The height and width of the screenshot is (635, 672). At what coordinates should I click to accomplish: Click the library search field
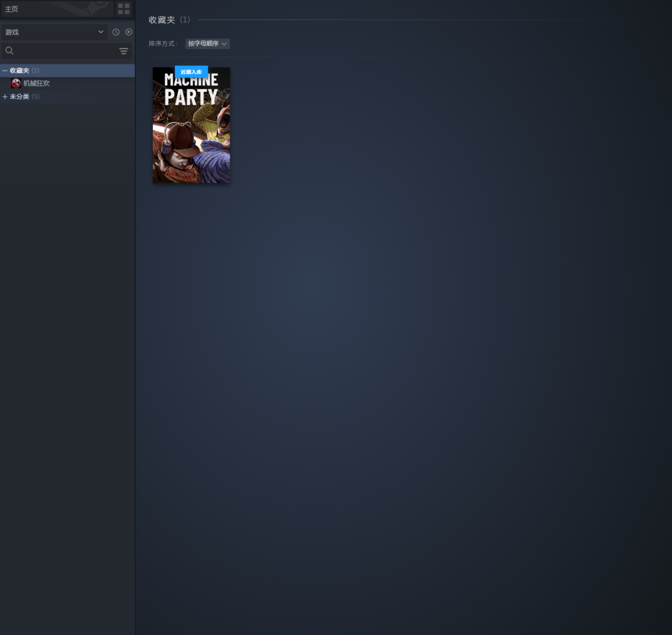pos(67,51)
